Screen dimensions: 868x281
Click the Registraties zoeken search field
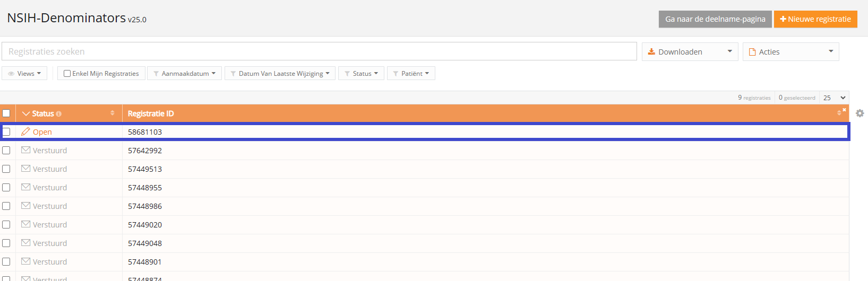319,51
